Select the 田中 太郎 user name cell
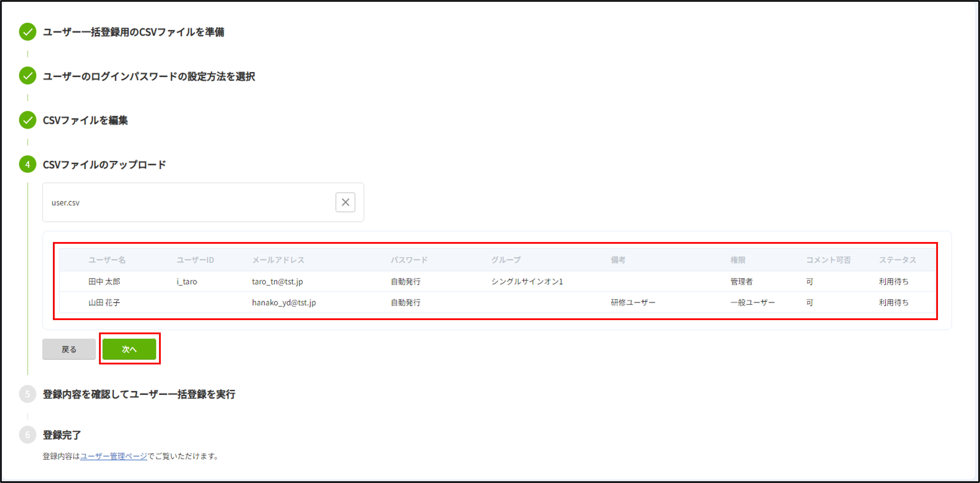This screenshot has width=980, height=483. tap(104, 281)
